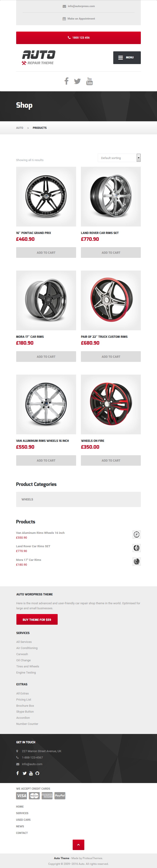Click the red back-to-top arrow button
The image size is (157, 868).
pyautogui.click(x=78, y=845)
